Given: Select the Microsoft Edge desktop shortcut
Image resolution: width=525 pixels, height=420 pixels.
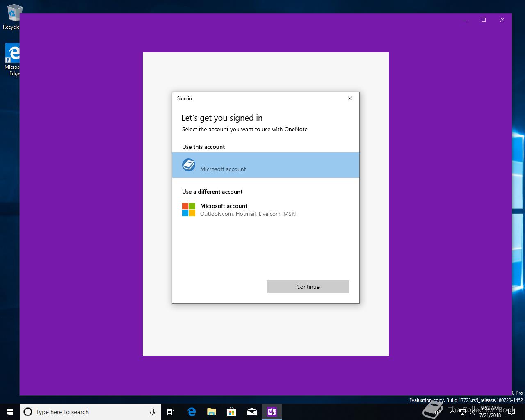Looking at the screenshot, I should click(x=12, y=60).
